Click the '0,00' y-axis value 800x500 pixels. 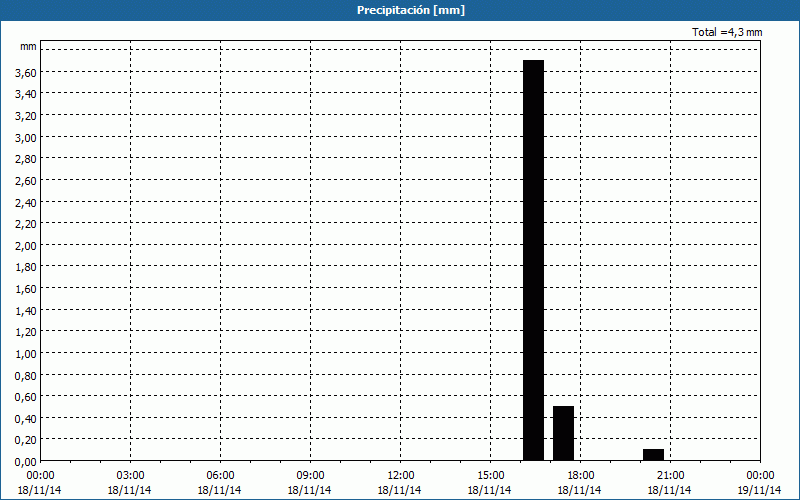(26, 462)
